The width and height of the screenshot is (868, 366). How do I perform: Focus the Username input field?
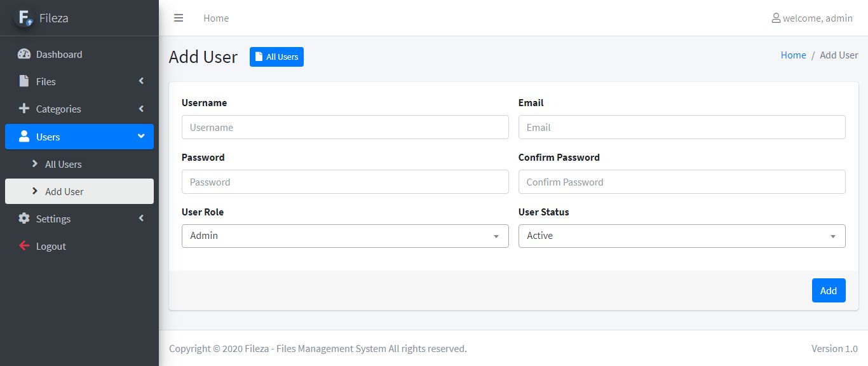[345, 127]
